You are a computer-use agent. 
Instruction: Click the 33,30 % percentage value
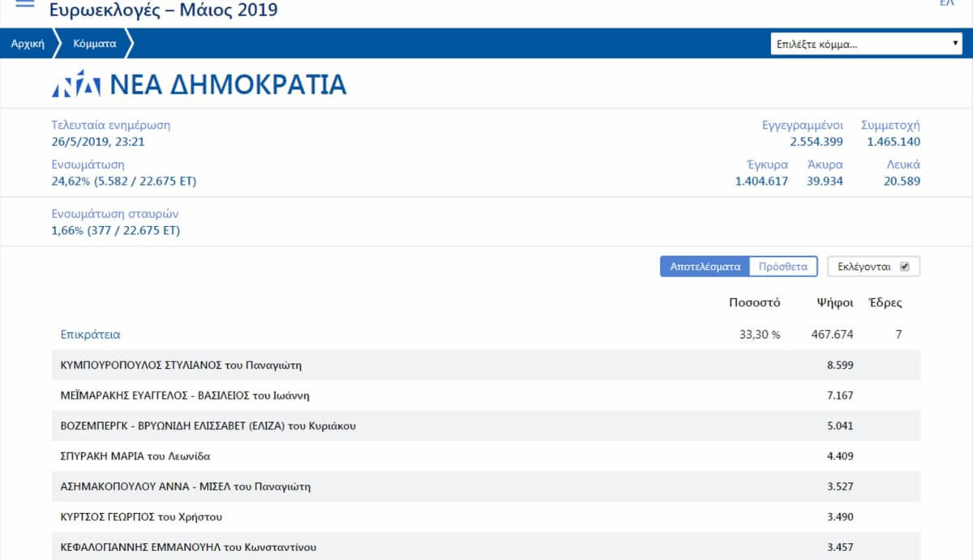pos(760,335)
